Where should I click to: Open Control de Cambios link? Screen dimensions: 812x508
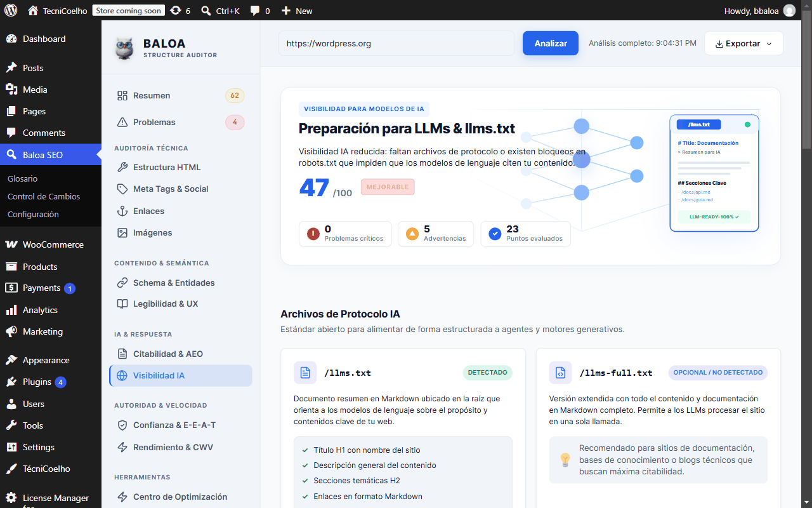pos(44,196)
